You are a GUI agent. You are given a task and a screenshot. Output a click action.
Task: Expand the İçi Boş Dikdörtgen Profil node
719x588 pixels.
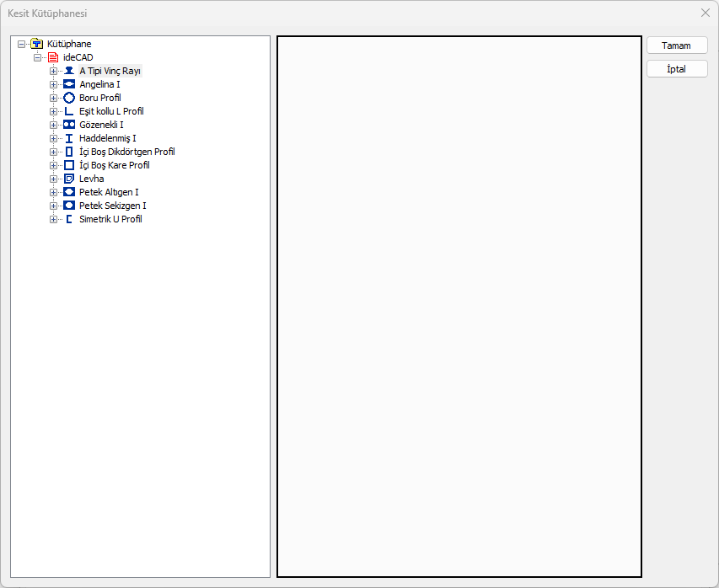[x=54, y=152]
